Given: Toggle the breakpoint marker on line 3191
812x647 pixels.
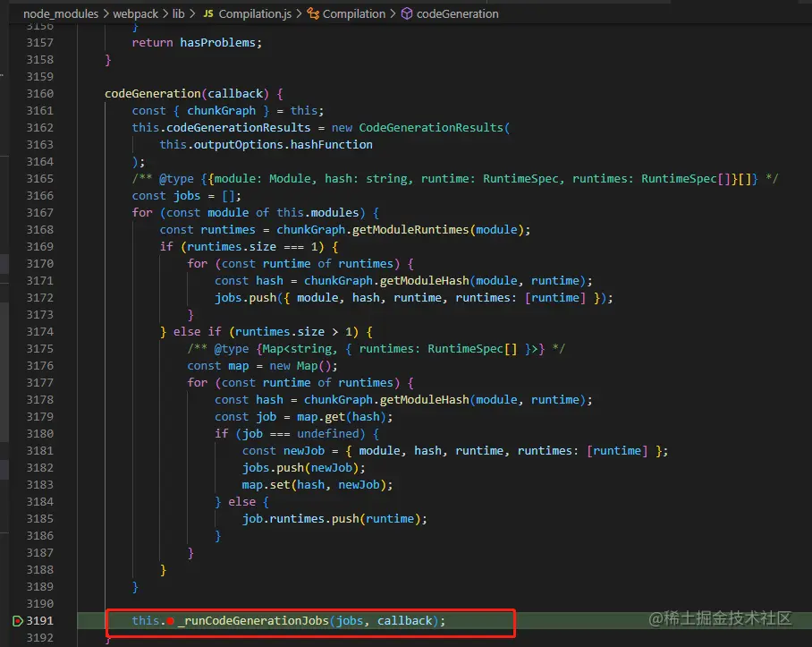Looking at the screenshot, I should tap(17, 620).
